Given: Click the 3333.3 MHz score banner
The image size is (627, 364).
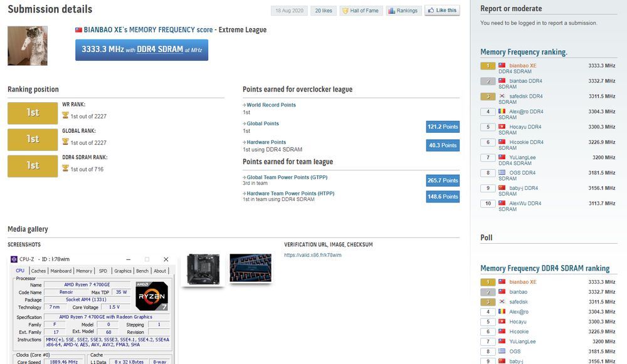Looking at the screenshot, I should coord(142,49).
